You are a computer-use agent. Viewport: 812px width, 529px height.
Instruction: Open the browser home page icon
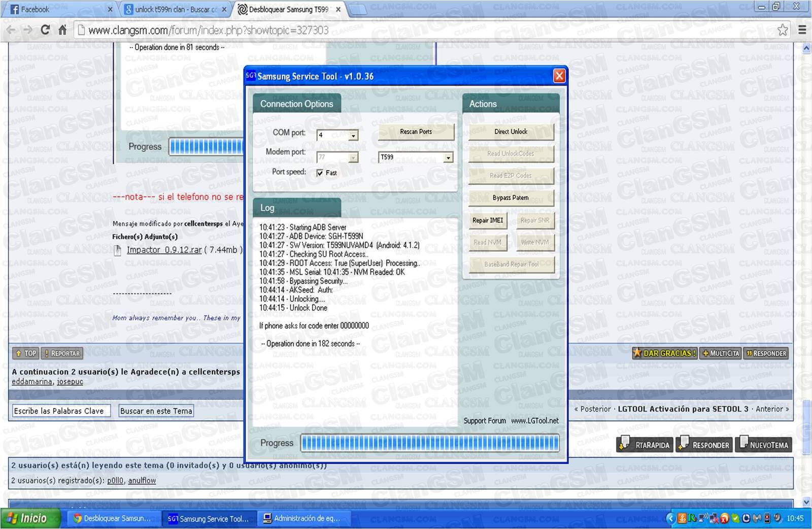pyautogui.click(x=62, y=30)
